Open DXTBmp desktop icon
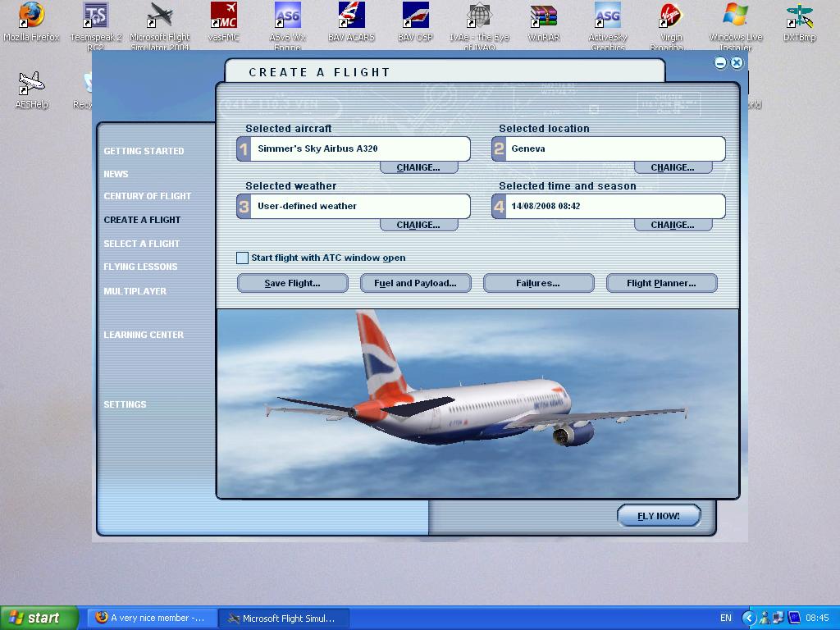The width and height of the screenshot is (840, 630). point(799,16)
